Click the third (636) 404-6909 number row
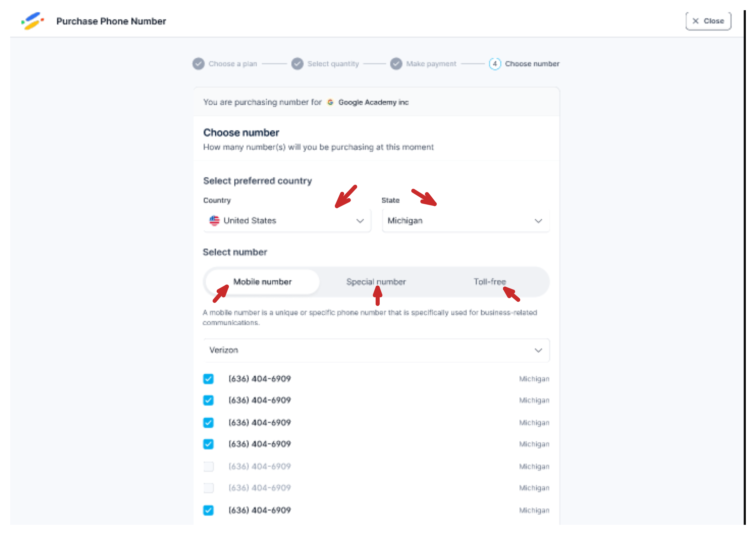Viewport: 756px width, 535px height. pos(260,423)
